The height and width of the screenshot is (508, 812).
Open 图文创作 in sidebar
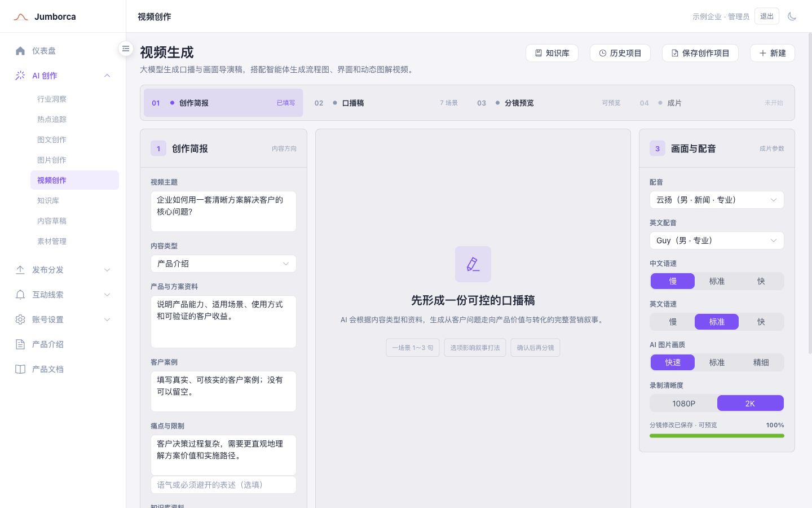pos(74,139)
